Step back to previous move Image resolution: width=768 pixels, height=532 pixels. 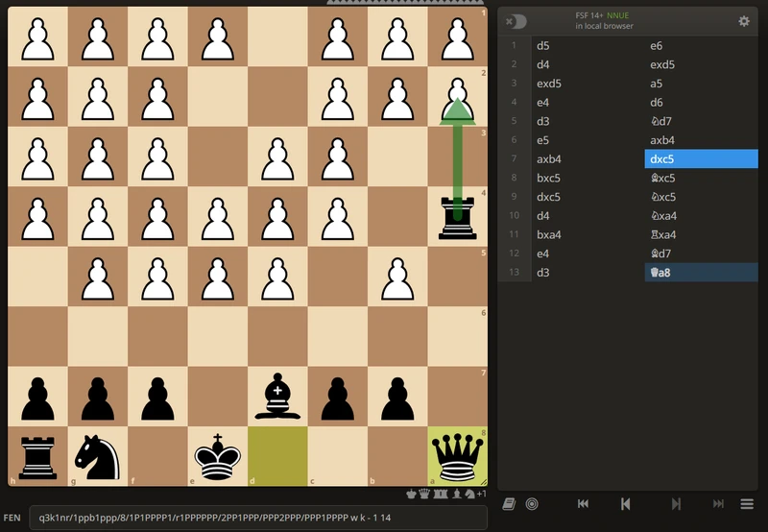point(625,503)
